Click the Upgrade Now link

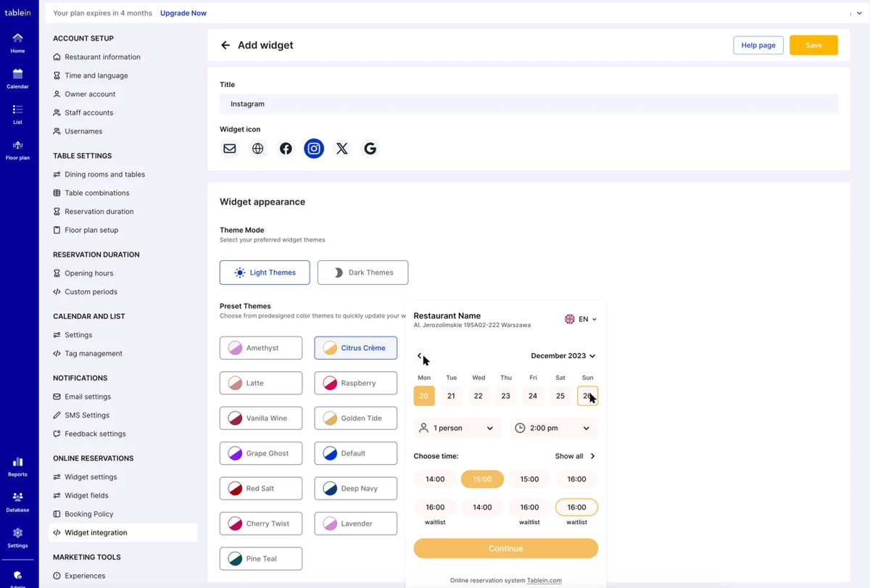pos(183,12)
